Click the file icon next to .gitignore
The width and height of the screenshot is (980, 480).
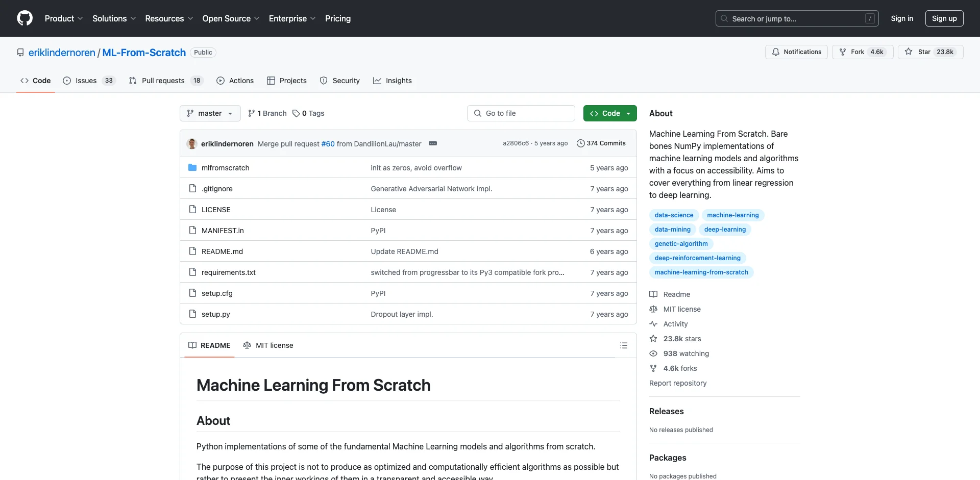tap(192, 188)
